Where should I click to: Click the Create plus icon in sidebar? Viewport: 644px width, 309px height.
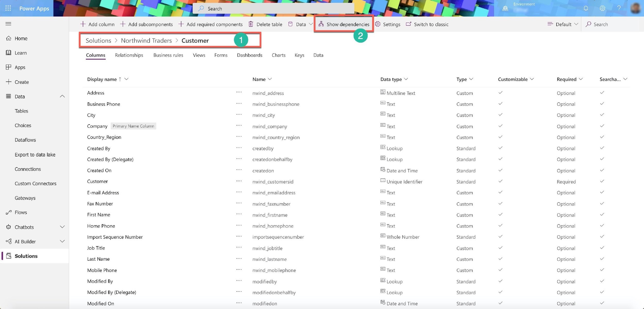click(x=9, y=82)
